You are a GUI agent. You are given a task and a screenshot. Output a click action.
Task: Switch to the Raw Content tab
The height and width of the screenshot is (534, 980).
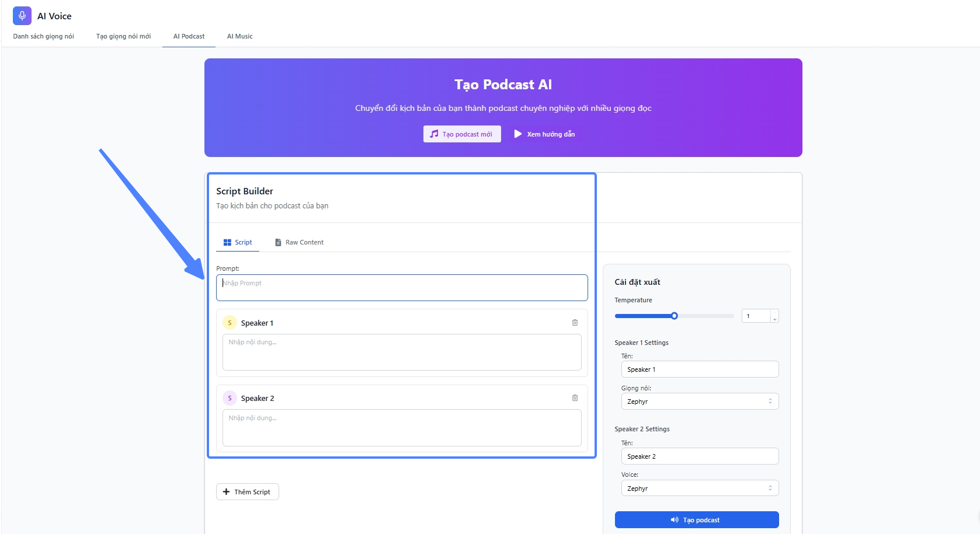(299, 242)
